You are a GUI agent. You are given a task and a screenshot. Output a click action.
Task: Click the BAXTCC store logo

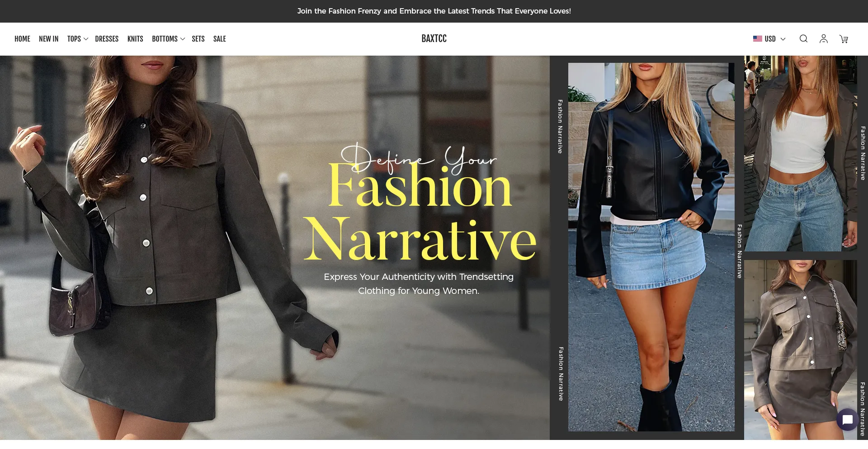point(434,39)
